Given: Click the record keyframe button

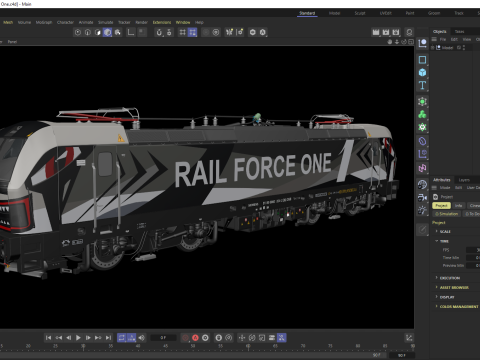Looking at the screenshot, I should coord(185,338).
